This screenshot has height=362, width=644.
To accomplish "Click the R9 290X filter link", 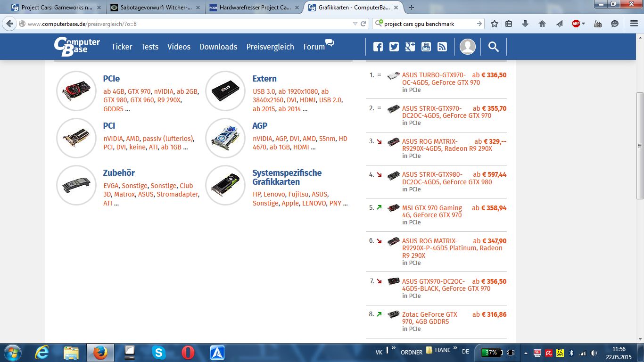I will (x=169, y=100).
